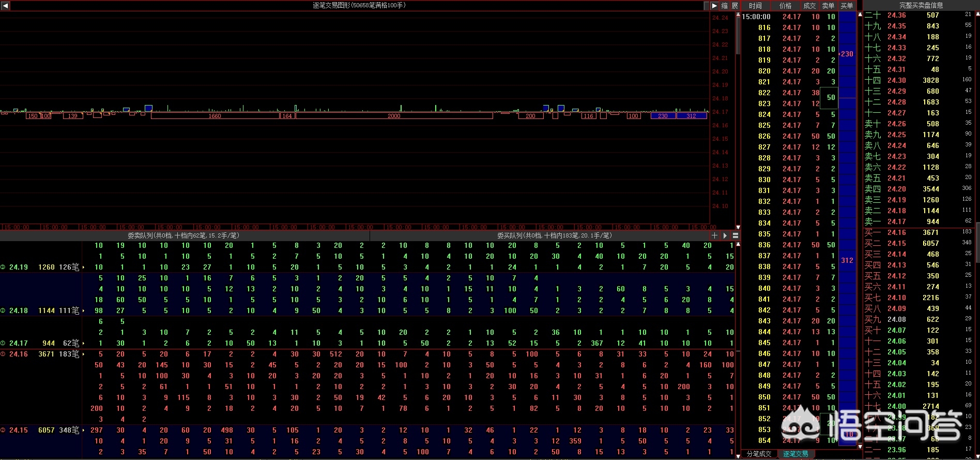
Task: Expand the arrow after 183笔 on 24.16 row
Action: 83,354
